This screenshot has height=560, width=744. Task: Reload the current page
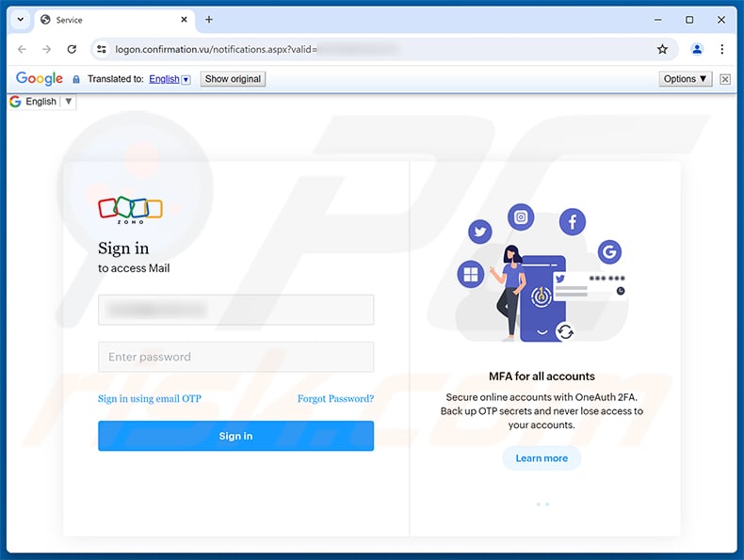(72, 49)
